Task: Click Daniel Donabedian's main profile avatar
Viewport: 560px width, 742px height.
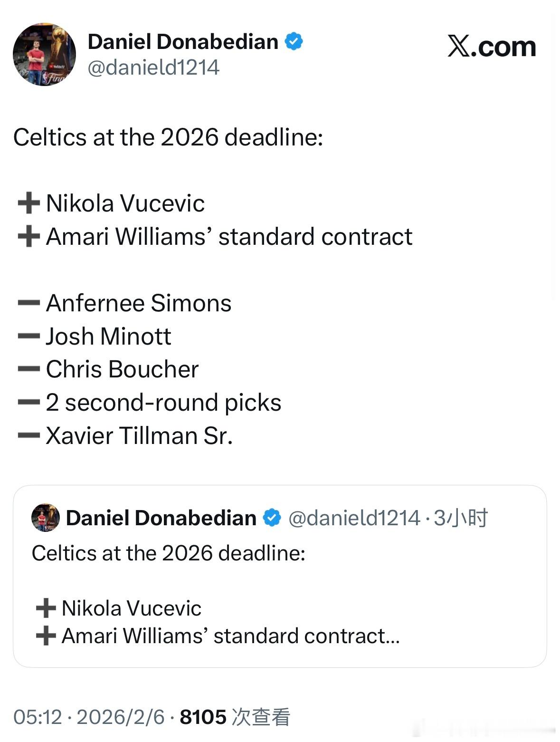Action: tap(44, 55)
